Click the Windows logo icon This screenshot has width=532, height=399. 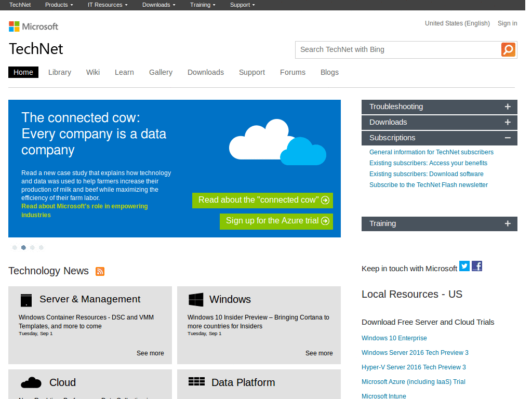click(196, 300)
